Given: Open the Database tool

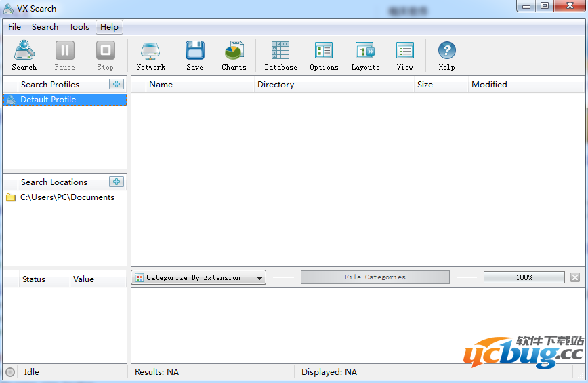Looking at the screenshot, I should [280, 56].
